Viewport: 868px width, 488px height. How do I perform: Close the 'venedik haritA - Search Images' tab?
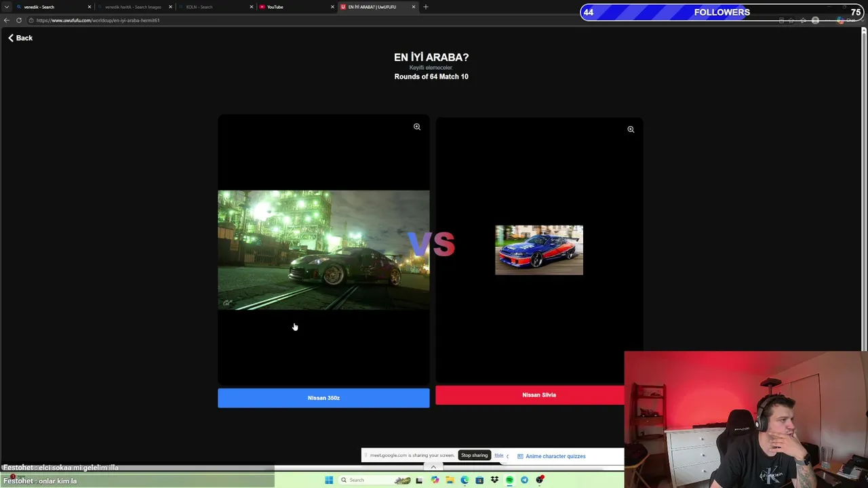tap(170, 7)
